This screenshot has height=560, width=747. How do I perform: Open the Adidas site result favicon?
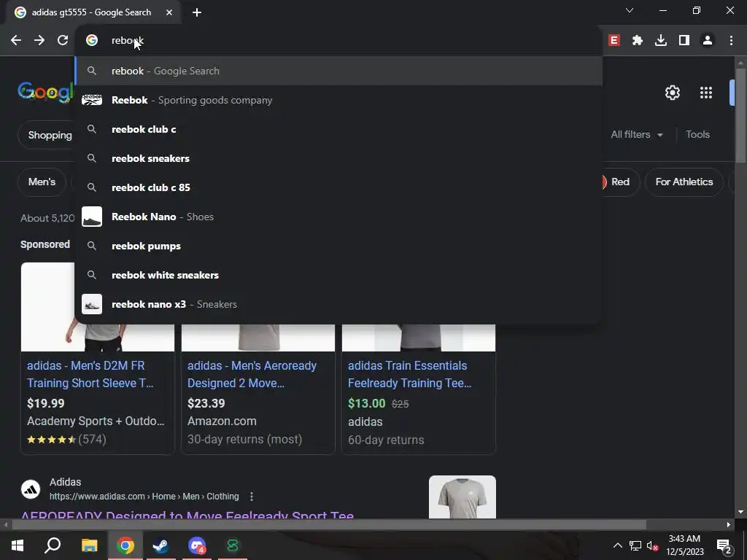[31, 489]
